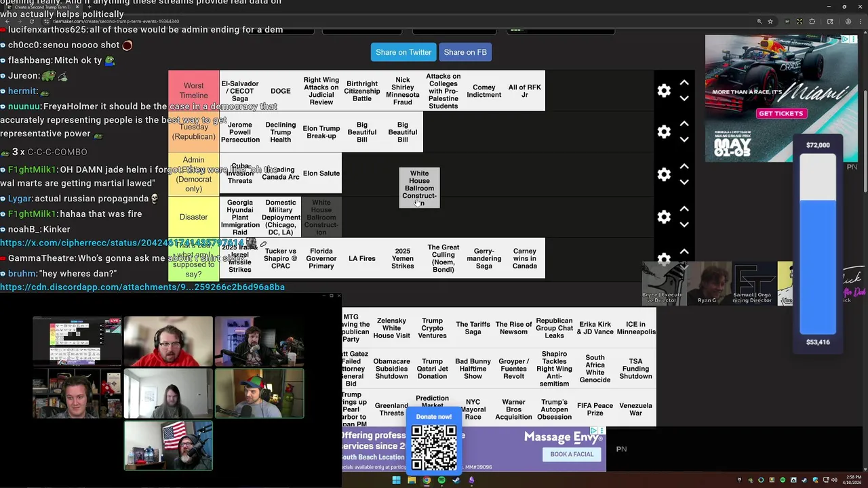Click Share on FB button
This screenshot has height=488, width=868.
point(465,52)
